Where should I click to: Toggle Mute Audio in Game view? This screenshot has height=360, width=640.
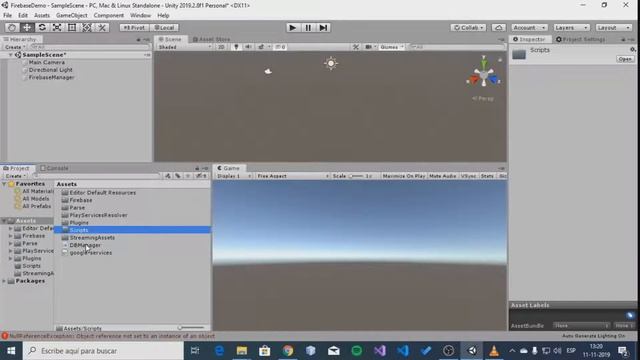(x=442, y=176)
